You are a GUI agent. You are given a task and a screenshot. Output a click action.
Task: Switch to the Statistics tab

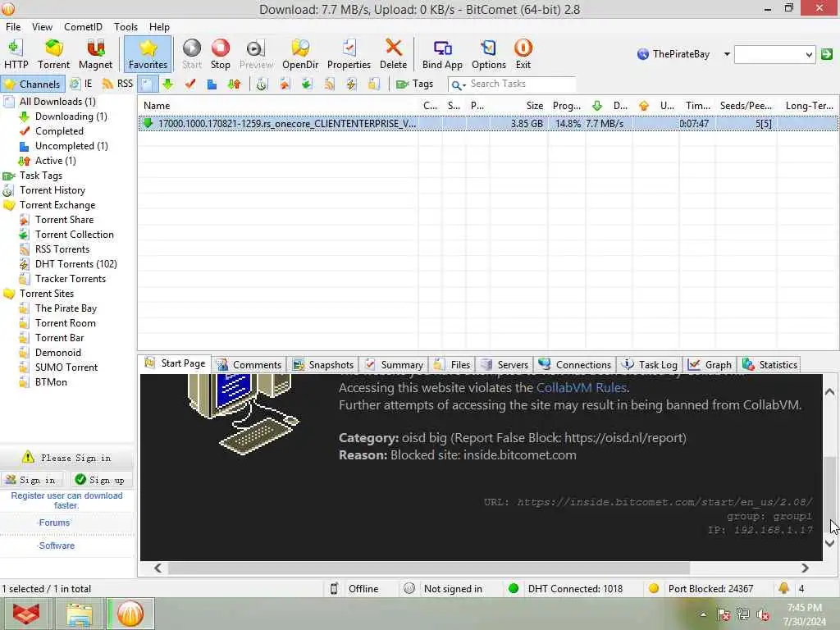[x=769, y=365]
